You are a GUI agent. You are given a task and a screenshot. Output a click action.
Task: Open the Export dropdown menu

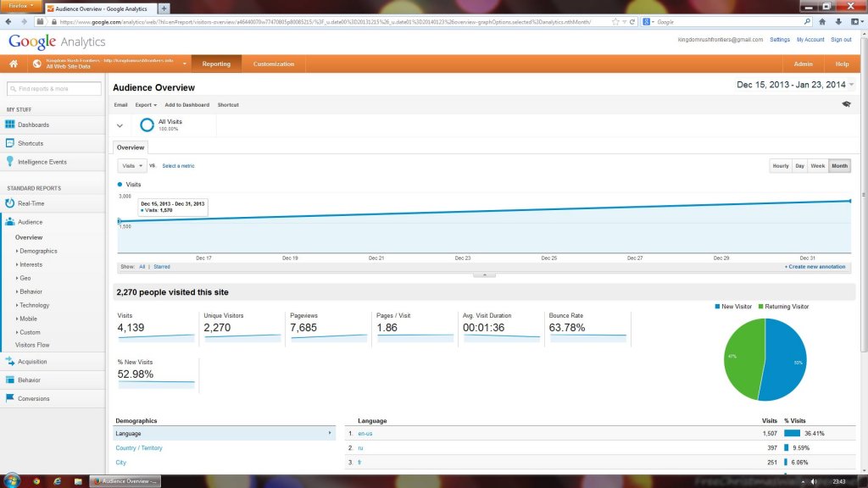[x=146, y=104]
